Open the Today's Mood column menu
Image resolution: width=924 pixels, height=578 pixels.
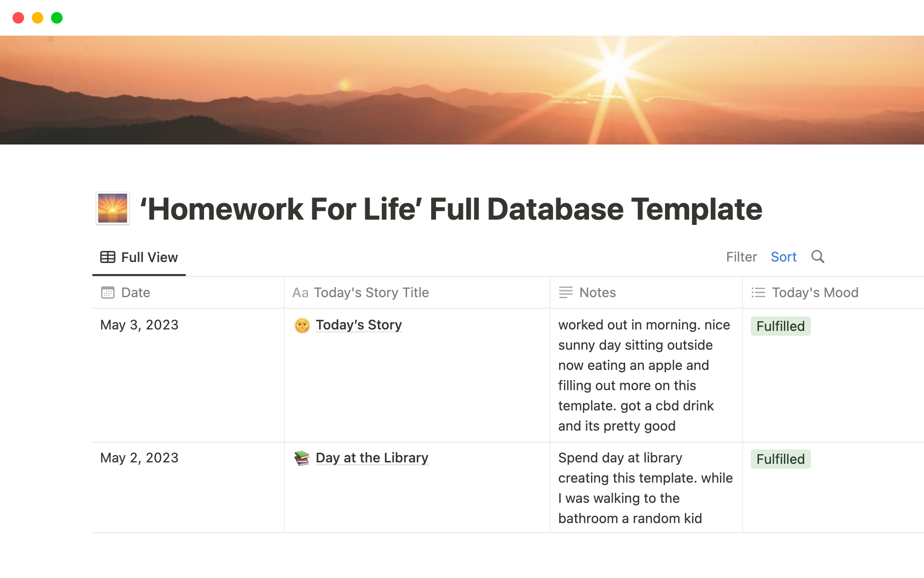[x=815, y=292]
